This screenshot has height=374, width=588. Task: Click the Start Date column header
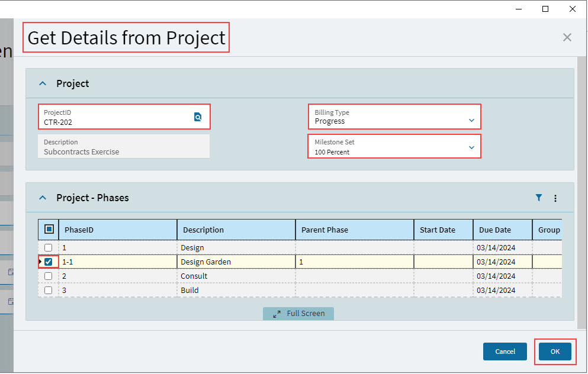point(444,230)
